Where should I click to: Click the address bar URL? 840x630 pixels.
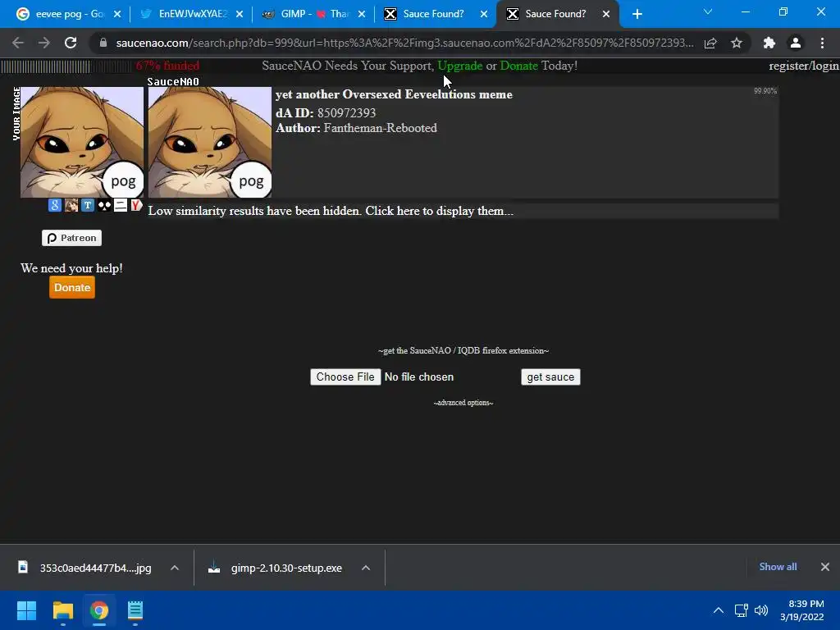coord(404,43)
